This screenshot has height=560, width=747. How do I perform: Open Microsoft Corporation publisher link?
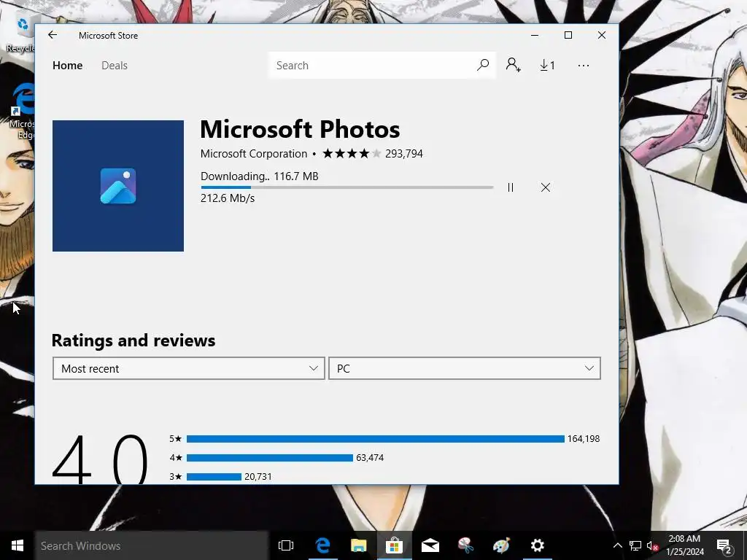(x=253, y=154)
